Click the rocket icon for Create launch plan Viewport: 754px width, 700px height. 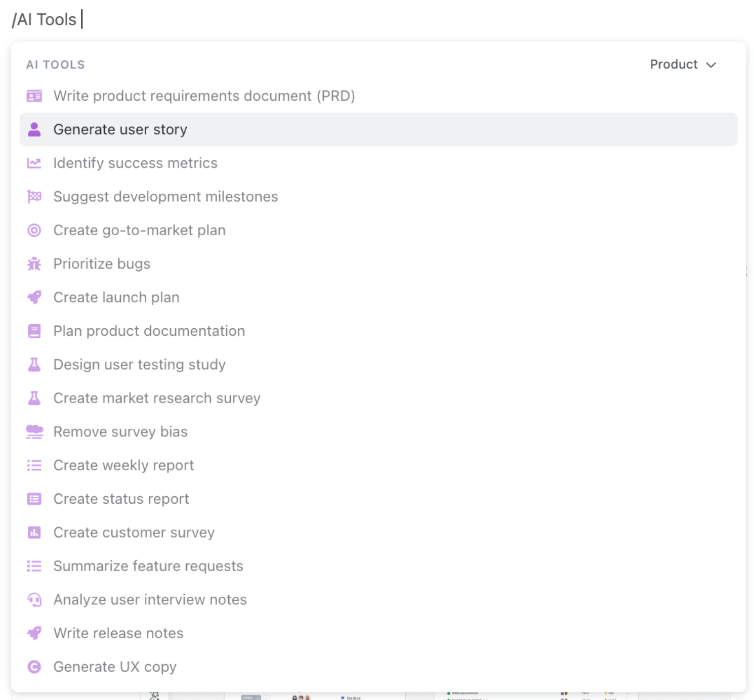click(x=34, y=297)
